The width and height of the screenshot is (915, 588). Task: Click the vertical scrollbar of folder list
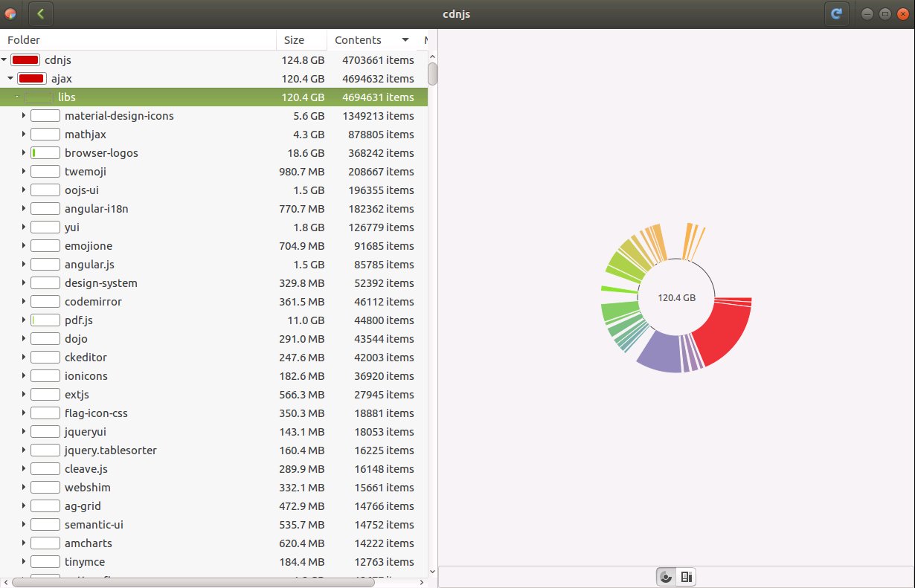click(433, 74)
